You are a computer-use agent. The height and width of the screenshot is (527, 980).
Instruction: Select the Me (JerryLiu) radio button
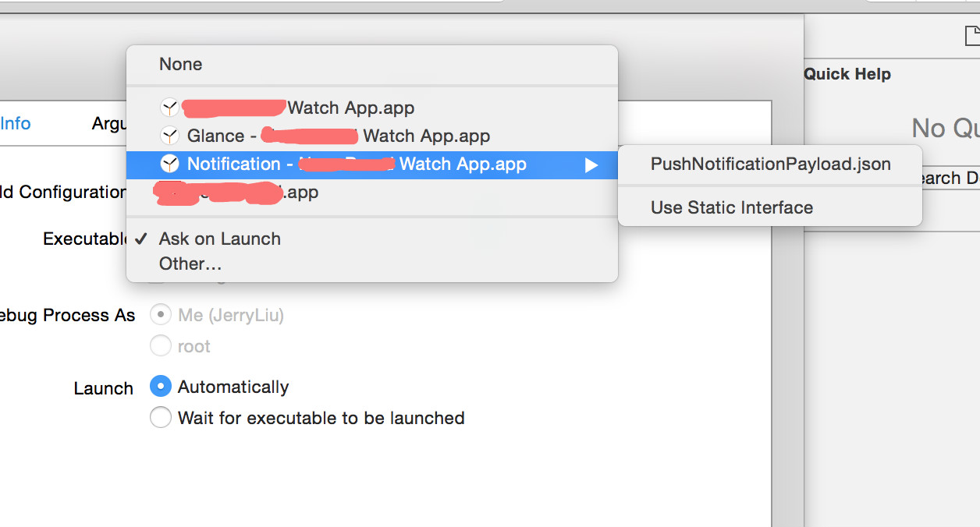[161, 315]
